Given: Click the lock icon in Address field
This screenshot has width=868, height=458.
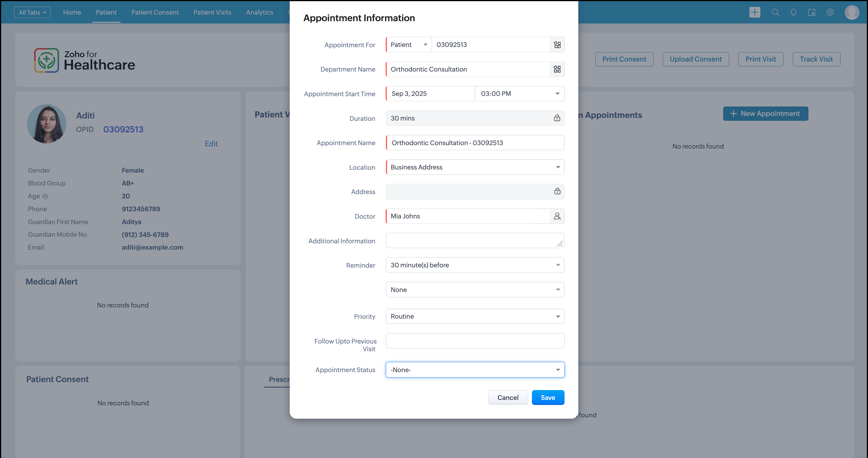Looking at the screenshot, I should click(x=557, y=192).
